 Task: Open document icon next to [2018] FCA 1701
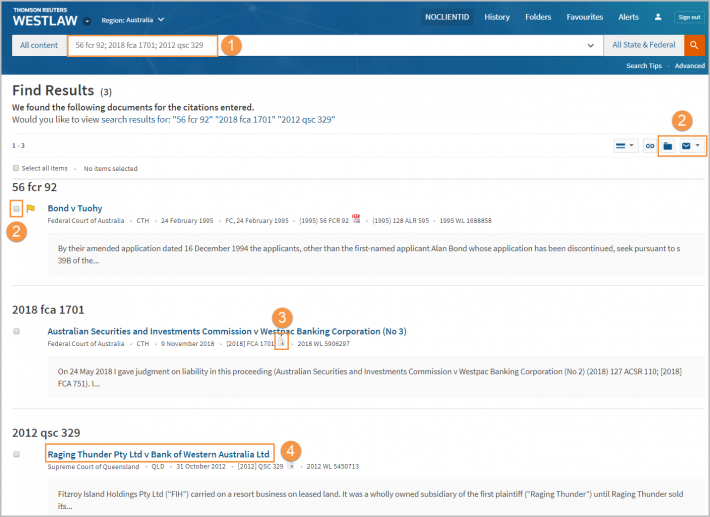[282, 342]
